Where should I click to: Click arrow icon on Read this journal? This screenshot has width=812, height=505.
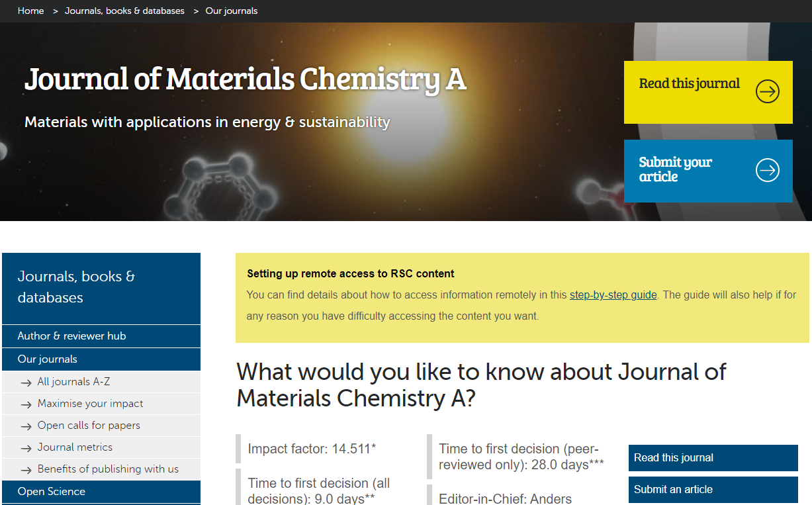point(768,91)
